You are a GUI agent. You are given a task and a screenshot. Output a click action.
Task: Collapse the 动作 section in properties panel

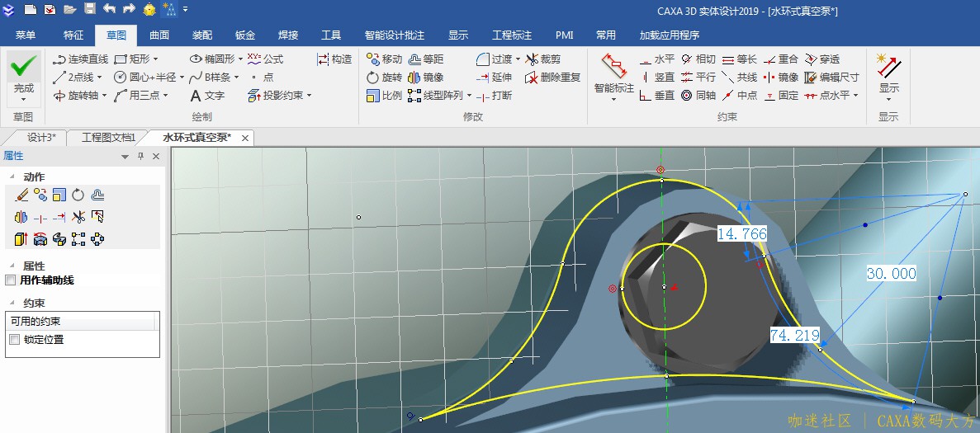pos(12,177)
